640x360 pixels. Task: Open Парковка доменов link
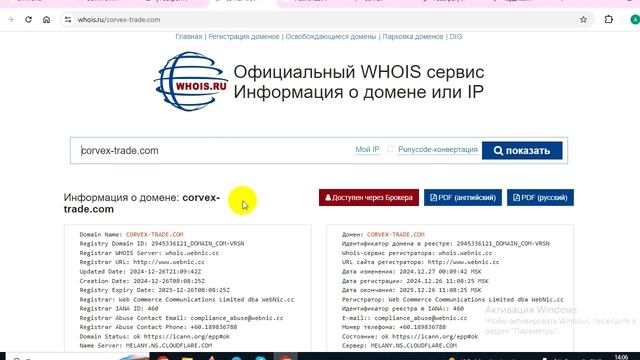(x=413, y=36)
